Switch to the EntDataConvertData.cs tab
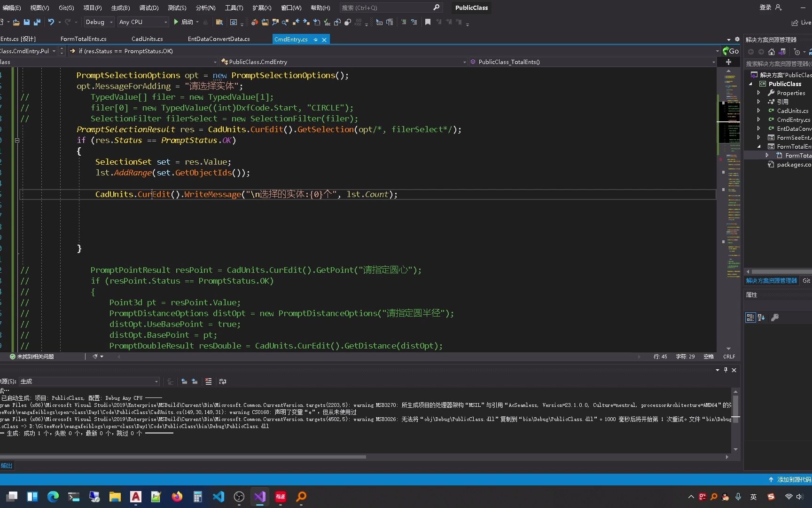This screenshot has width=812, height=508. click(x=219, y=39)
